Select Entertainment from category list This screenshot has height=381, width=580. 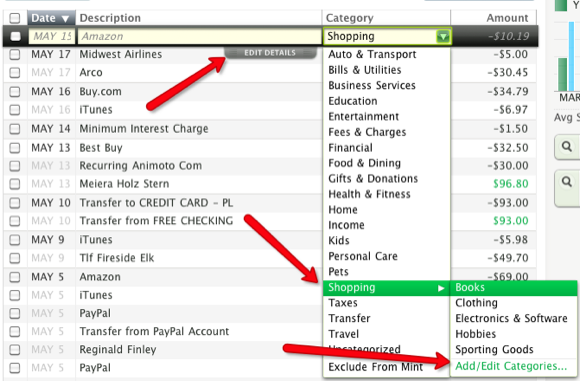tap(363, 117)
